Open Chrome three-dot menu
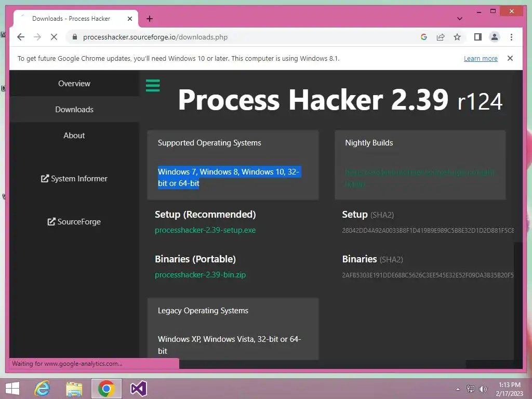 click(x=511, y=37)
